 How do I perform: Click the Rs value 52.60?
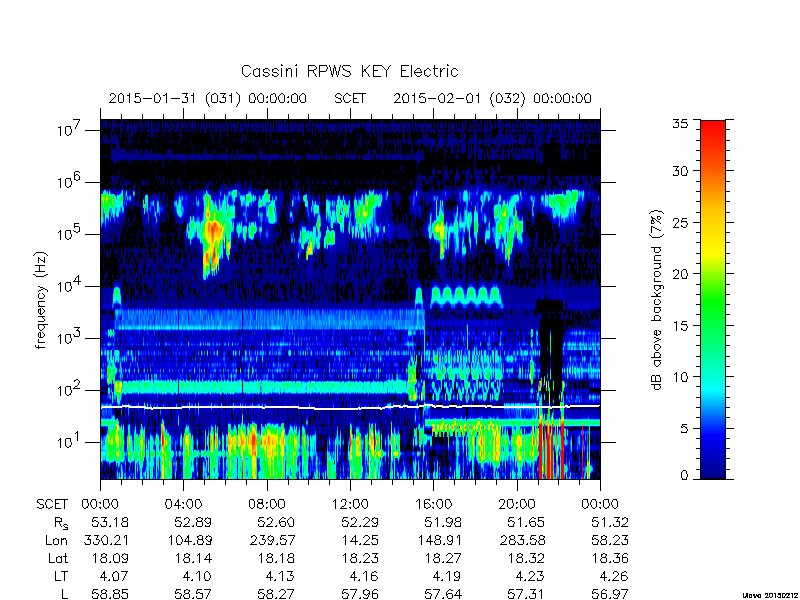click(x=276, y=523)
